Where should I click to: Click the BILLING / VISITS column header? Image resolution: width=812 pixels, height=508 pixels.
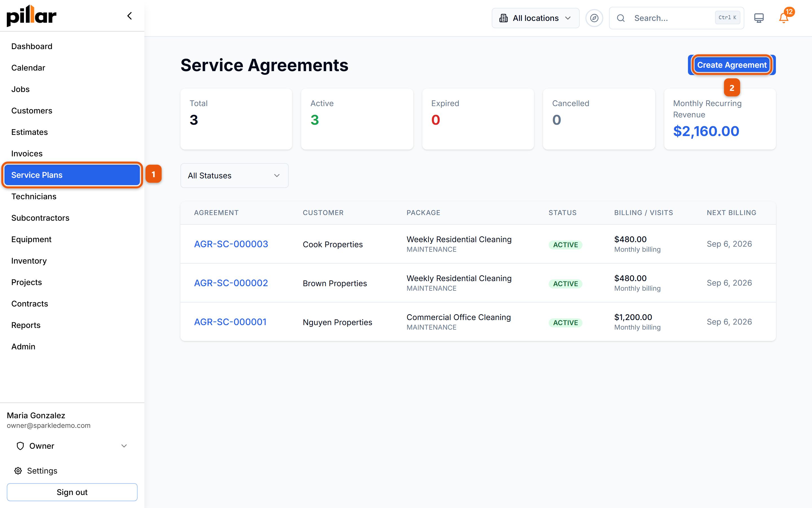point(643,213)
